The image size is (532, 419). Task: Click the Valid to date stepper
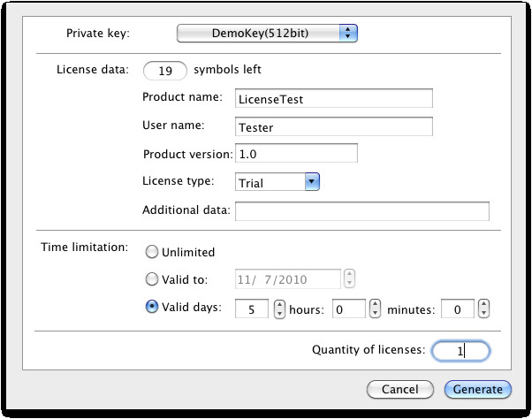click(x=349, y=278)
